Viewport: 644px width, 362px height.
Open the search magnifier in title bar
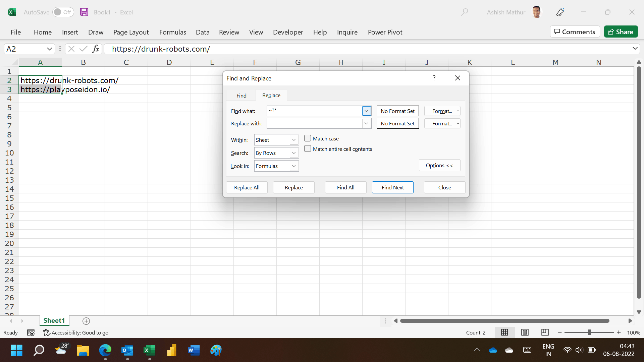point(465,12)
